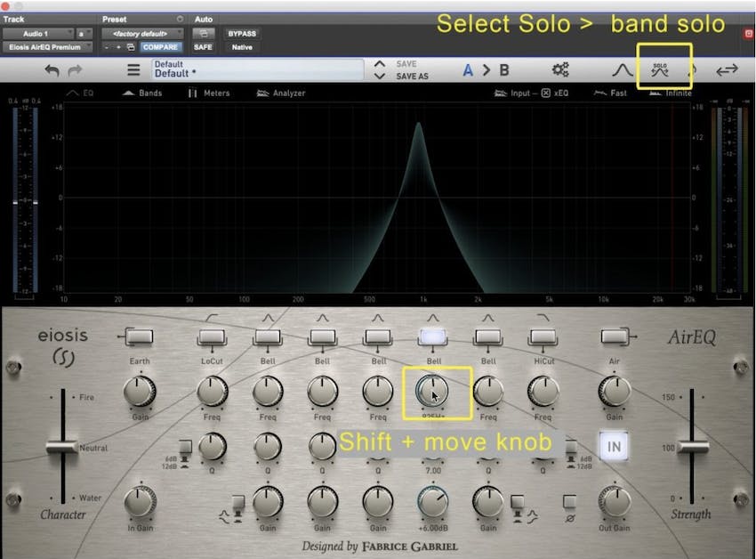Toggle the LoCut band switch
Image resolution: width=756 pixels, height=559 pixels.
212,336
